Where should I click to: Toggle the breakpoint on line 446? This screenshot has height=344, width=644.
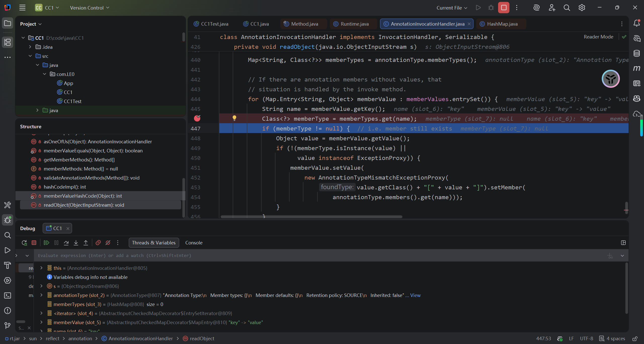(197, 118)
